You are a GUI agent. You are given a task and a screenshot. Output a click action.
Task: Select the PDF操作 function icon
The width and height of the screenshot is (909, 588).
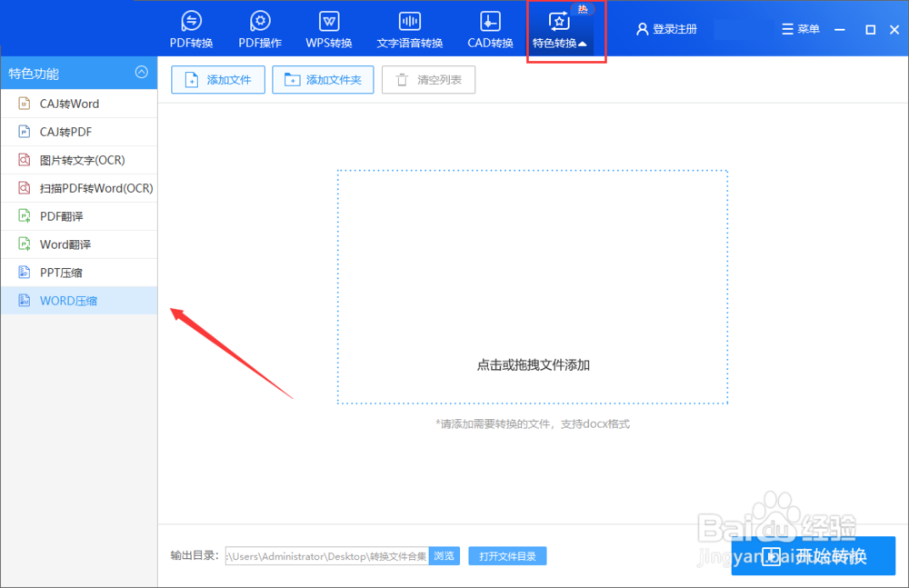point(259,28)
